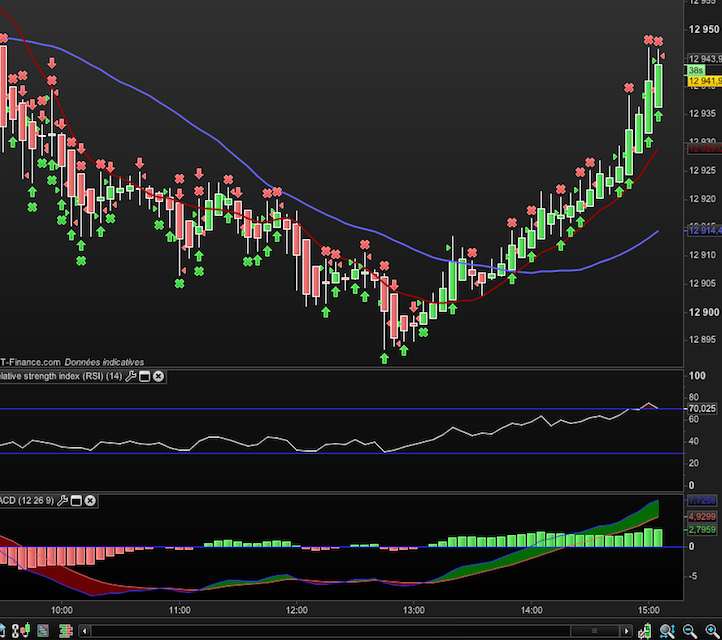Viewport: 722px width, 640px height.
Task: Click the 13:00 time axis label
Action: pyautogui.click(x=414, y=611)
